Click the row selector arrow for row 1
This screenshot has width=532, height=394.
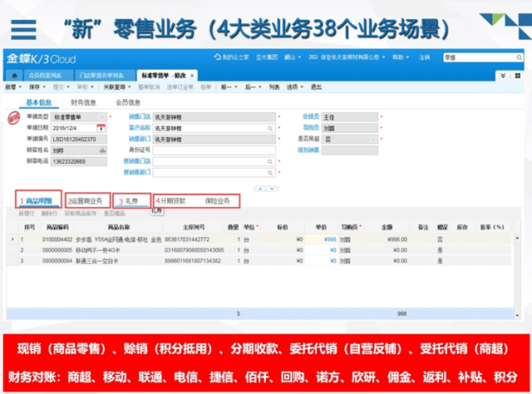click(x=12, y=239)
